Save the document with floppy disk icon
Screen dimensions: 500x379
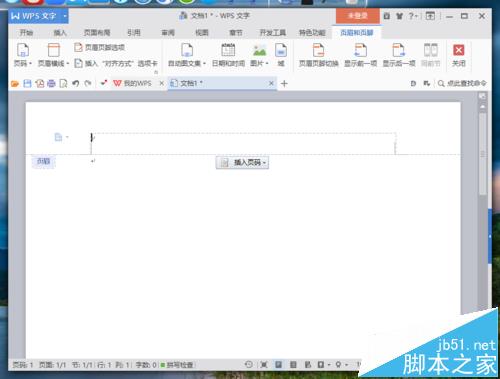point(27,83)
